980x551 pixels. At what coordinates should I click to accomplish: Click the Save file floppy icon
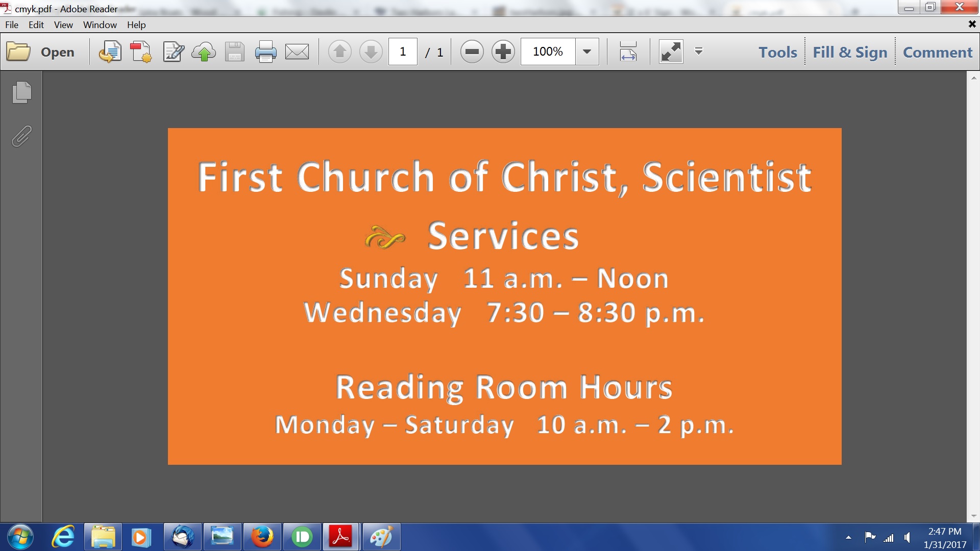234,52
